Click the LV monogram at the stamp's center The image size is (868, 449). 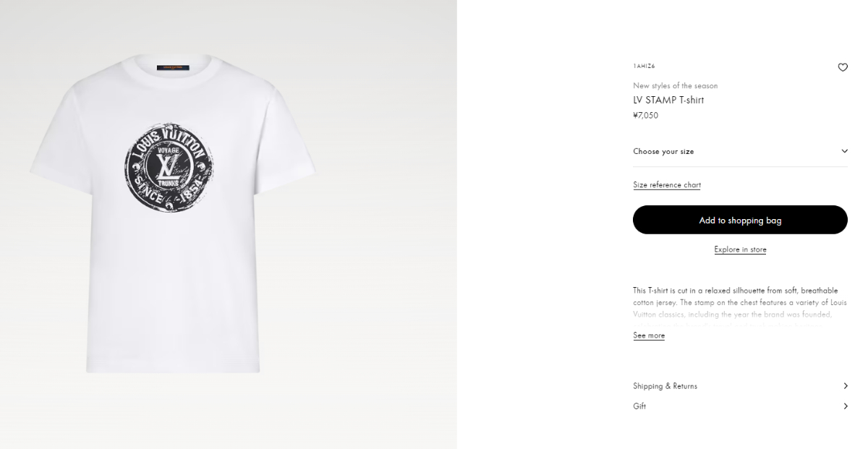(x=166, y=166)
